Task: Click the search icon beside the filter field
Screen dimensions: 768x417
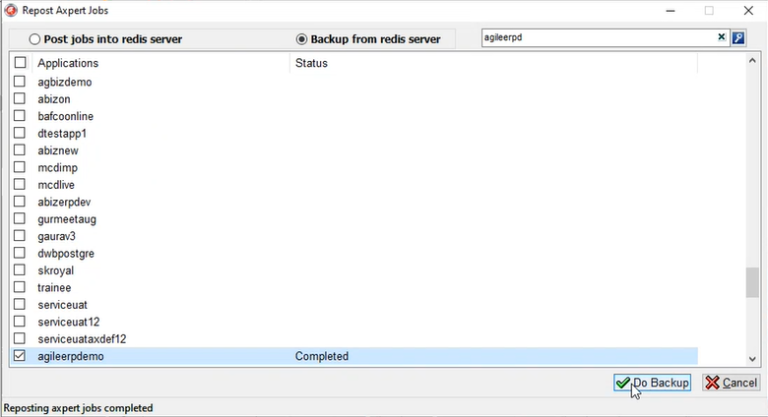Action: (x=739, y=38)
